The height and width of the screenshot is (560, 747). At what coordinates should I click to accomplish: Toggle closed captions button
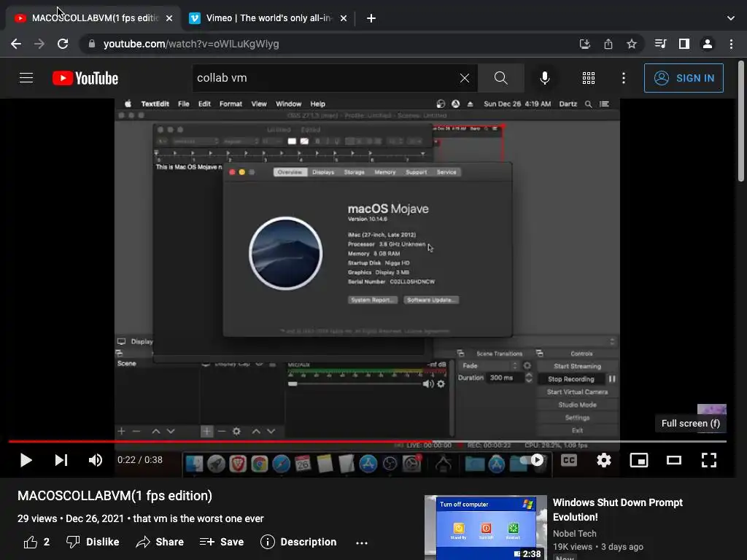coord(569,460)
